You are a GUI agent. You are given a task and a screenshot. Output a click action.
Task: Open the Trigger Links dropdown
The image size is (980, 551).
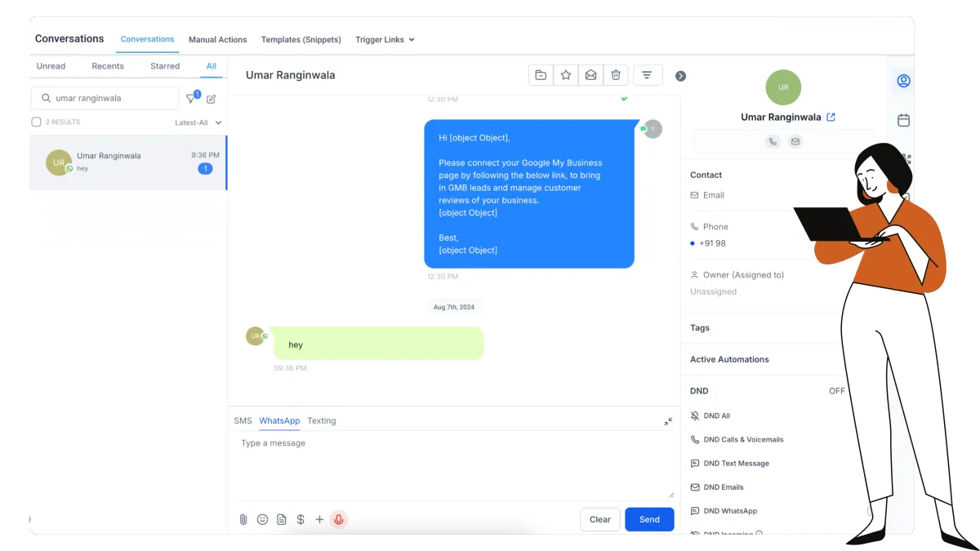pyautogui.click(x=385, y=39)
